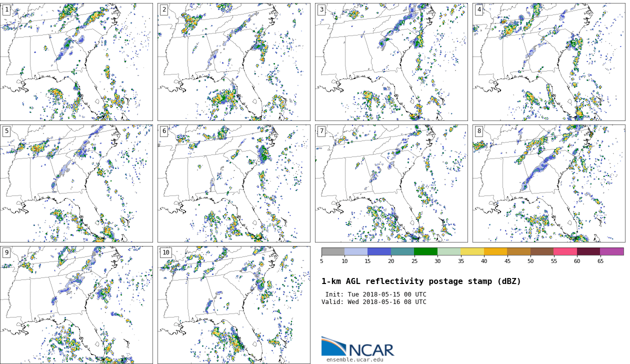Image resolution: width=630 pixels, height=364 pixels.
Task: Click the Init time text line
Action: [375, 295]
